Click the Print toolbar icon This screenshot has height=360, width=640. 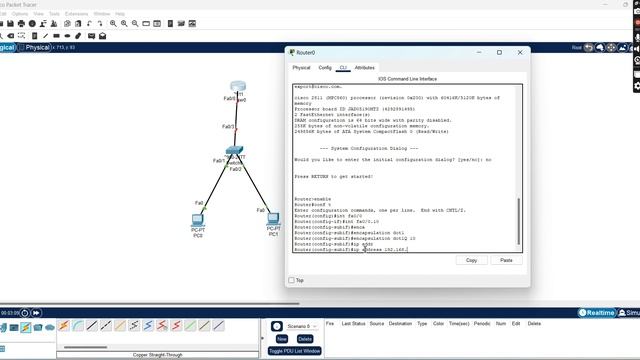click(21, 24)
